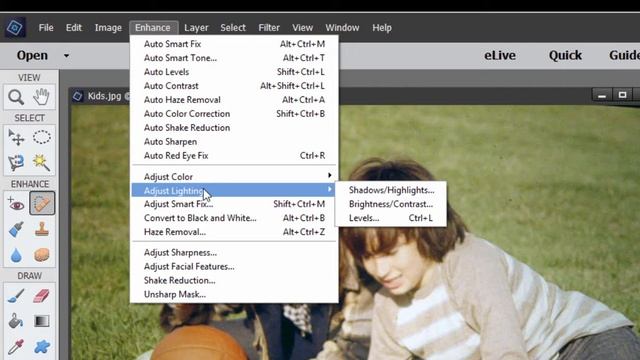This screenshot has width=640, height=360.
Task: Choose Convert to Black and White
Action: [x=234, y=218]
